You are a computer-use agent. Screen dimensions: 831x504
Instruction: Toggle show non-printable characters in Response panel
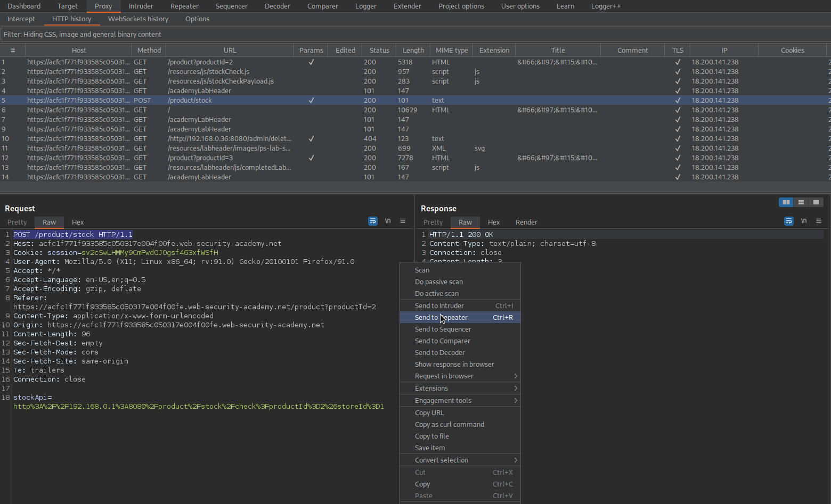click(804, 221)
